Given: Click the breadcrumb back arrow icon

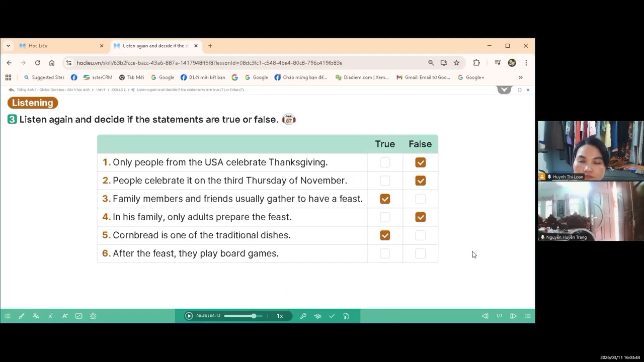Looking at the screenshot, I should [11, 89].
